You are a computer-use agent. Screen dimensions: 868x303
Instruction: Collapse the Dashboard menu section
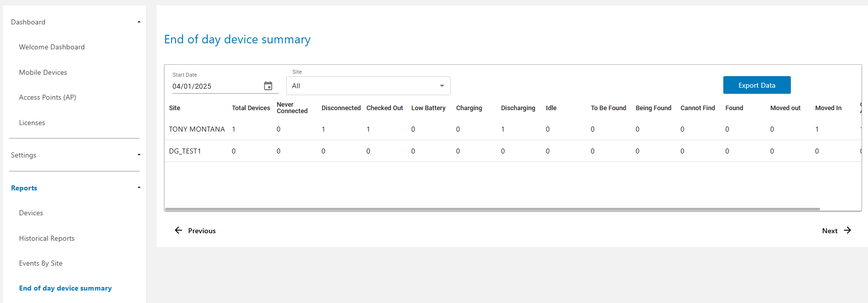pos(139,22)
